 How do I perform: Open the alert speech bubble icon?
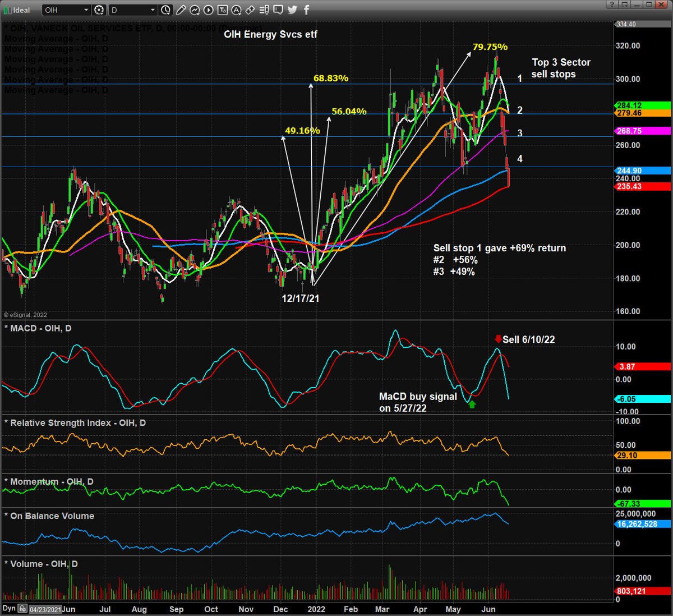pos(279,10)
